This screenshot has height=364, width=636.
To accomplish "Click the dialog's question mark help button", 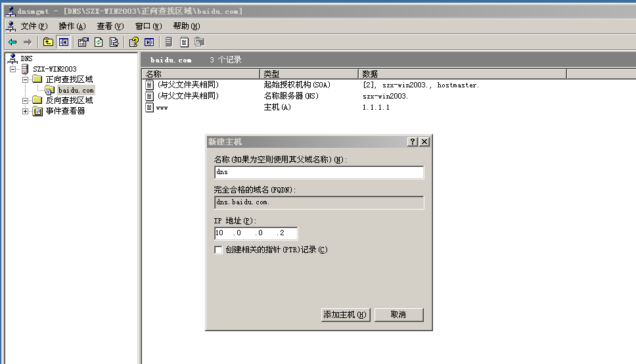I will click(413, 142).
